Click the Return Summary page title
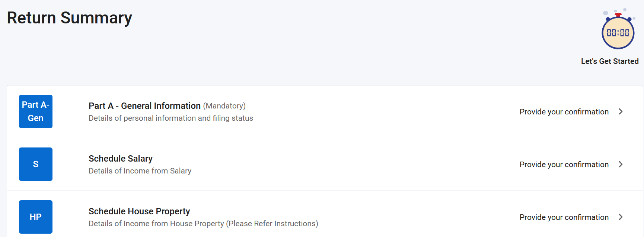Screen dimensions: 644x237 point(70,18)
